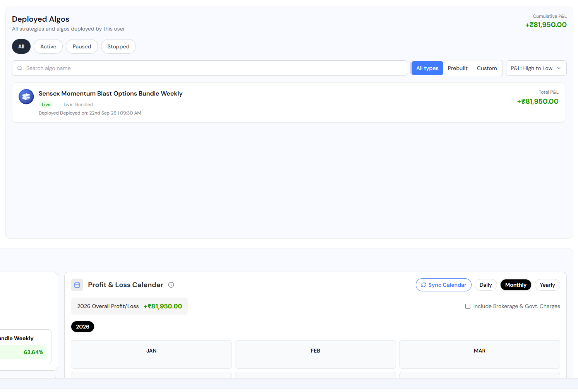
Task: Click the Live status badge
Action: pyautogui.click(x=46, y=104)
